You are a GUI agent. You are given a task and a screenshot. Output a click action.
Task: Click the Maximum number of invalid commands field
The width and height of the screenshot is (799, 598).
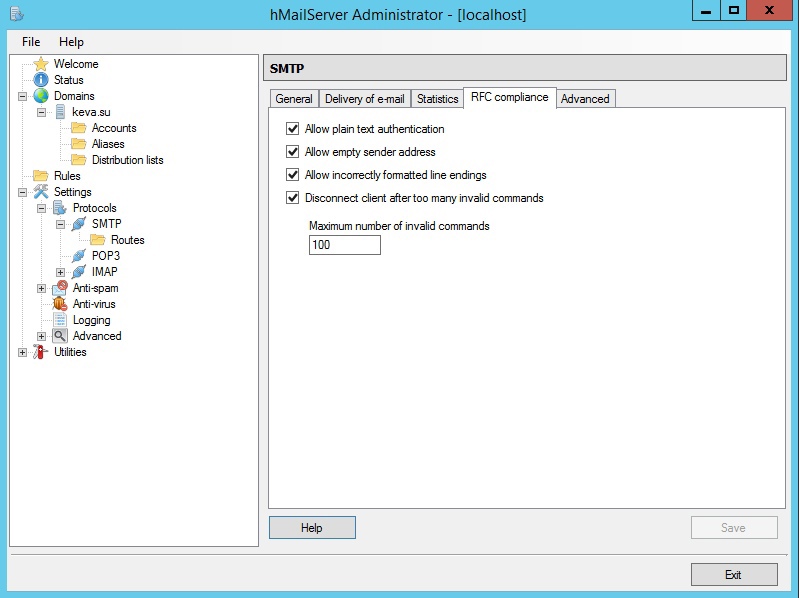coord(344,245)
